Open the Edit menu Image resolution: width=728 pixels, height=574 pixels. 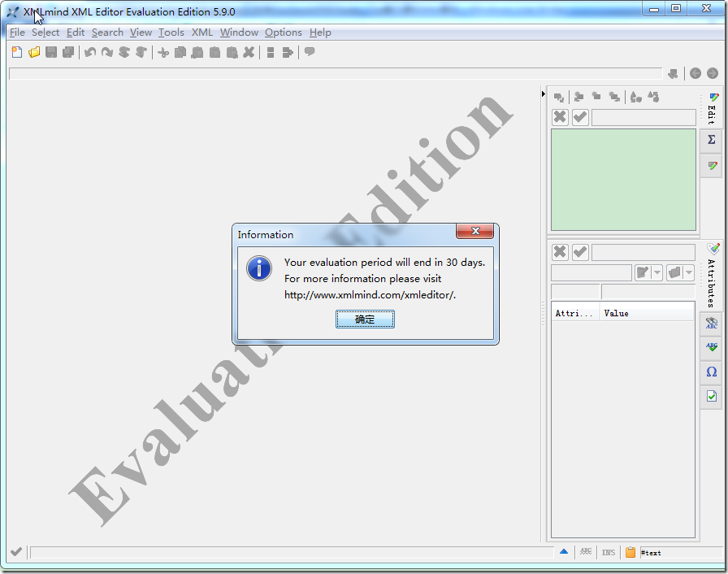pyautogui.click(x=76, y=33)
